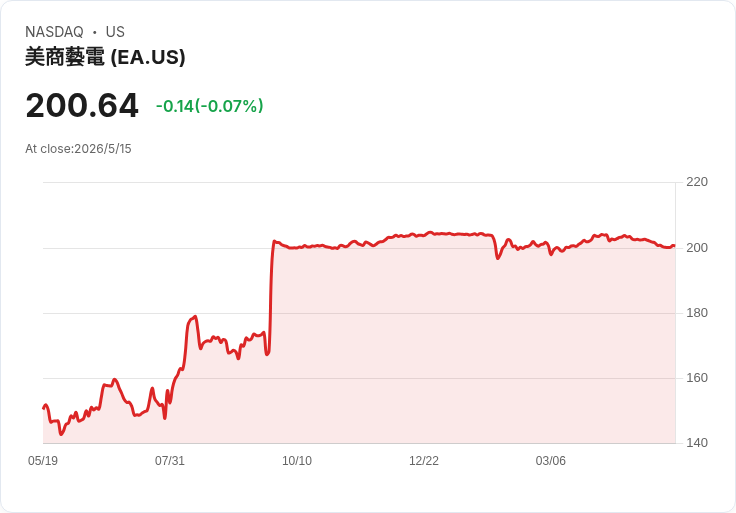Select the 12/22 date on x-axis
Screen dimensions: 736x513
[424, 460]
